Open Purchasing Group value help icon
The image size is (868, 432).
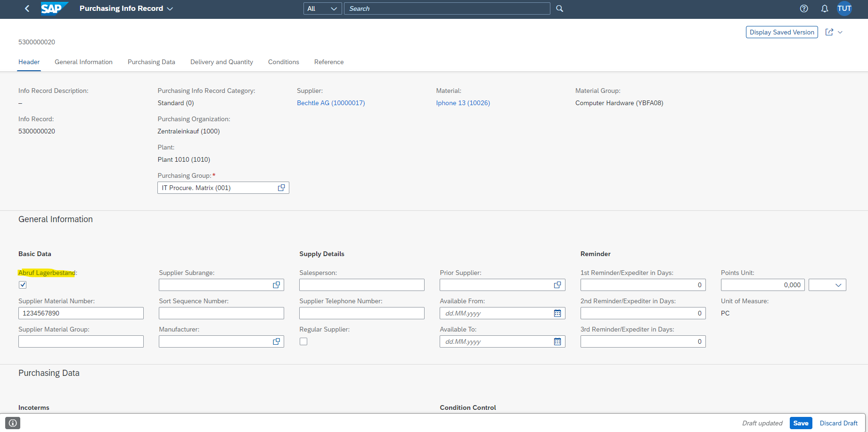click(281, 188)
